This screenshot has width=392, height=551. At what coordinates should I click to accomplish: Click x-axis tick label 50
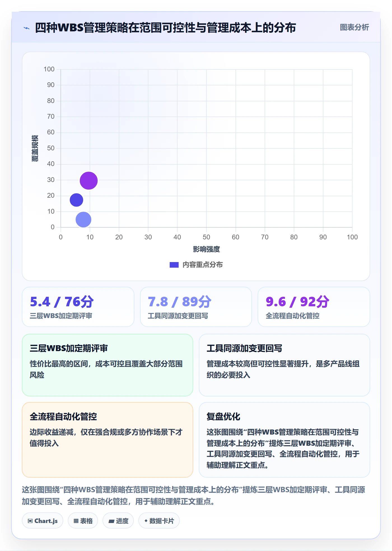pyautogui.click(x=206, y=237)
